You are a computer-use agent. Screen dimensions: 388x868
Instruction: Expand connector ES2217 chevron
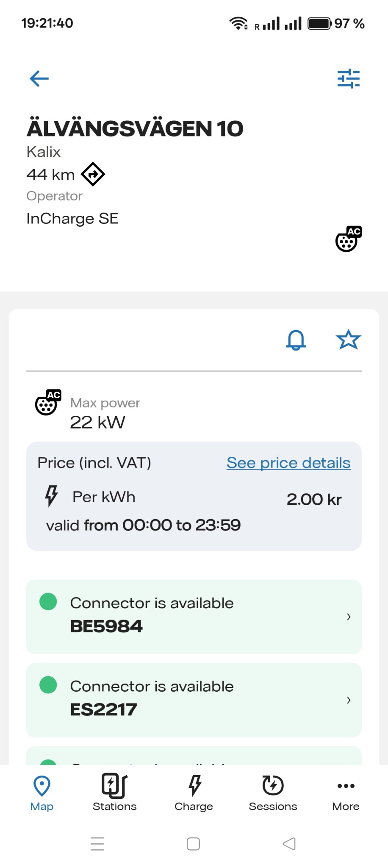[x=349, y=700]
